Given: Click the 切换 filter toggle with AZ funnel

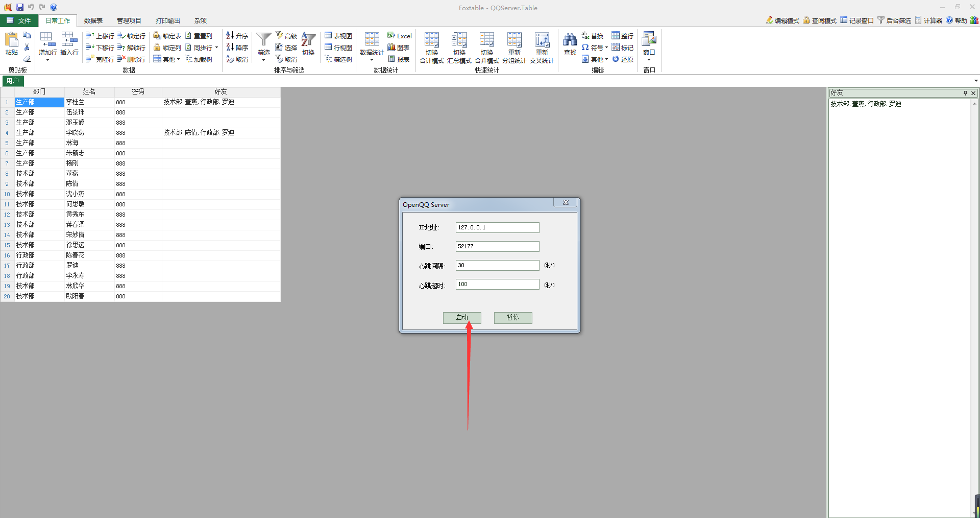Looking at the screenshot, I should [x=308, y=44].
